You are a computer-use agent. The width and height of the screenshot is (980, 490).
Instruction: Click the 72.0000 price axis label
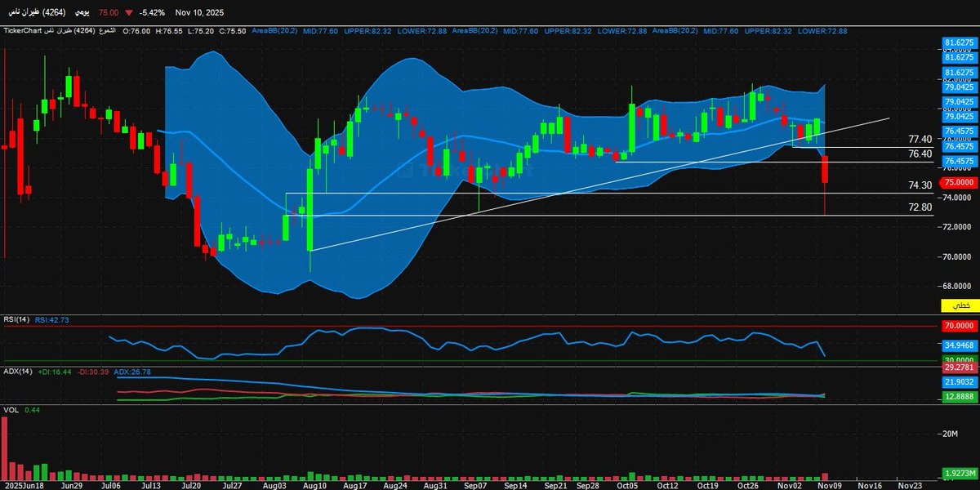[957, 227]
